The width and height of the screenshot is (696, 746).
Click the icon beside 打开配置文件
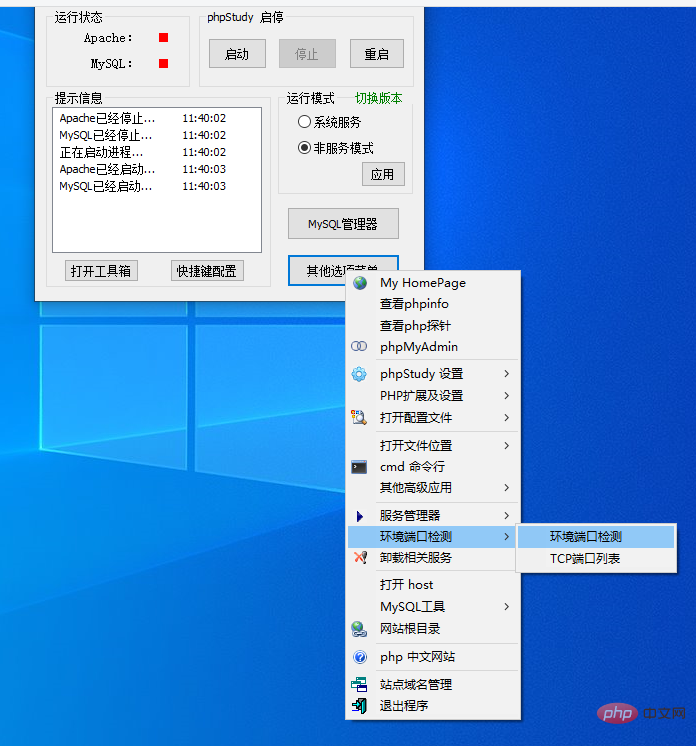point(359,417)
